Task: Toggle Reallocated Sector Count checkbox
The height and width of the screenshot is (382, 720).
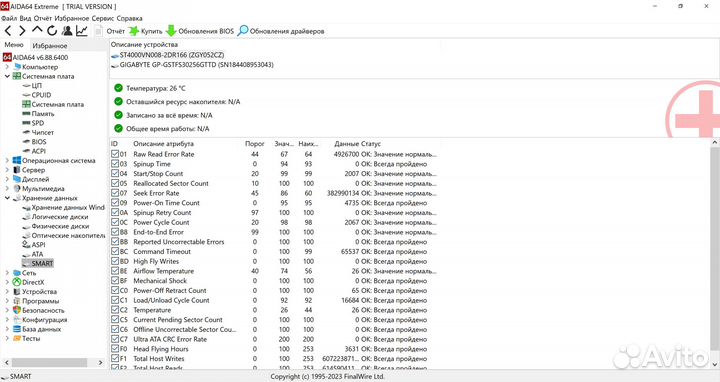Action: coord(115,183)
